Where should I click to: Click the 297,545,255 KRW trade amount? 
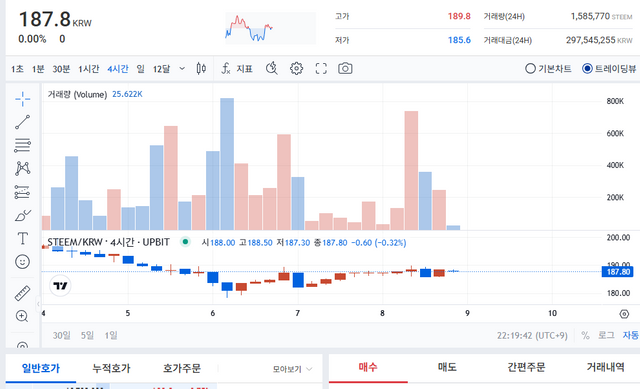[599, 40]
